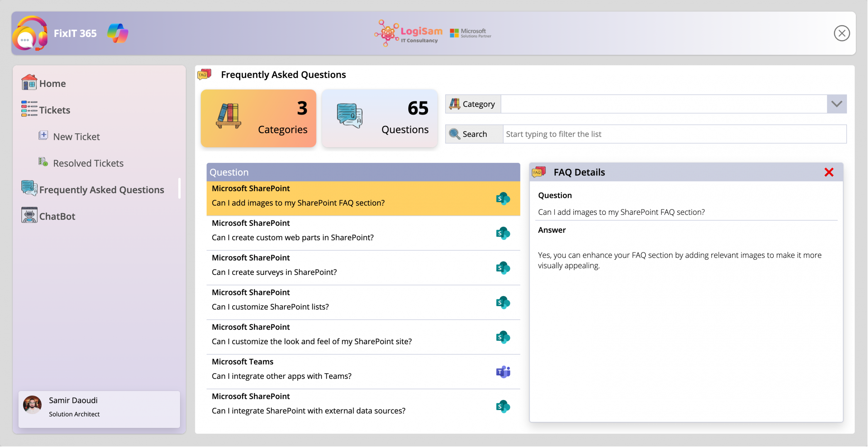Click the LogiSam IT Consultancy logo
The width and height of the screenshot is (868, 447).
[409, 33]
